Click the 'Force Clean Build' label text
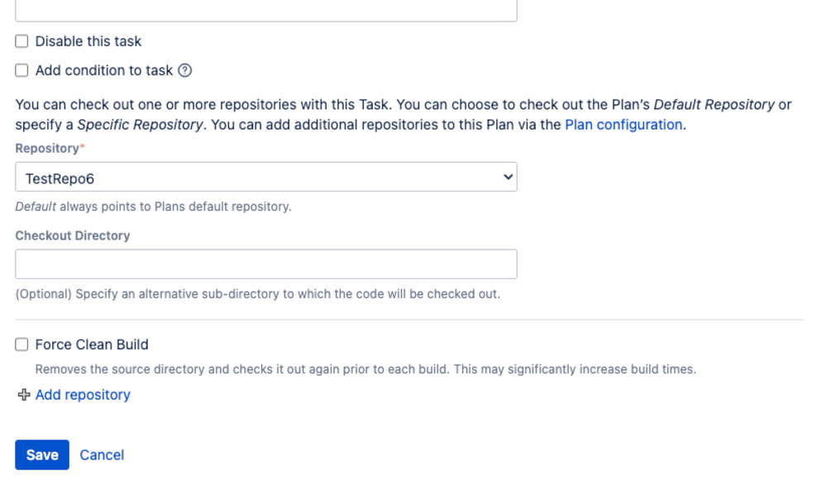826x504 pixels. pyautogui.click(x=92, y=345)
